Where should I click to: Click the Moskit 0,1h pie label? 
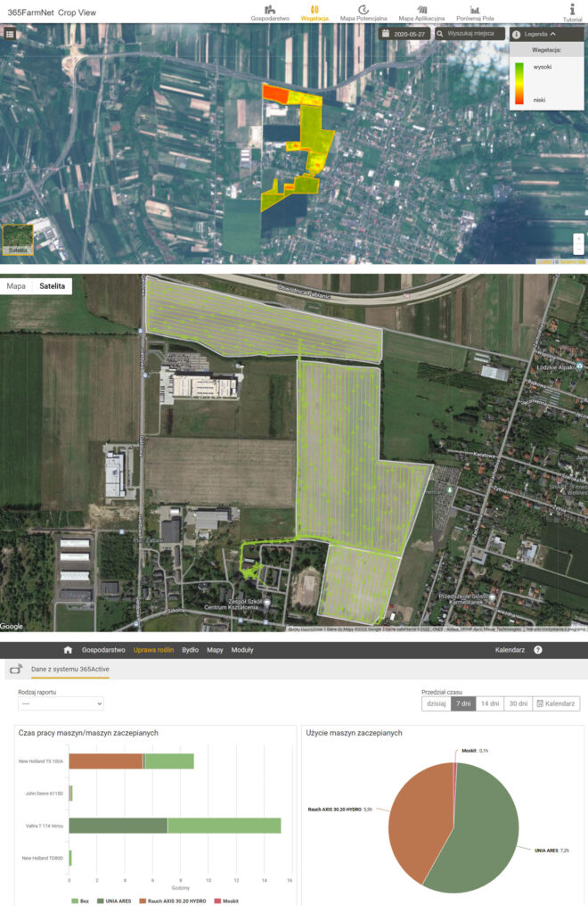pyautogui.click(x=475, y=751)
